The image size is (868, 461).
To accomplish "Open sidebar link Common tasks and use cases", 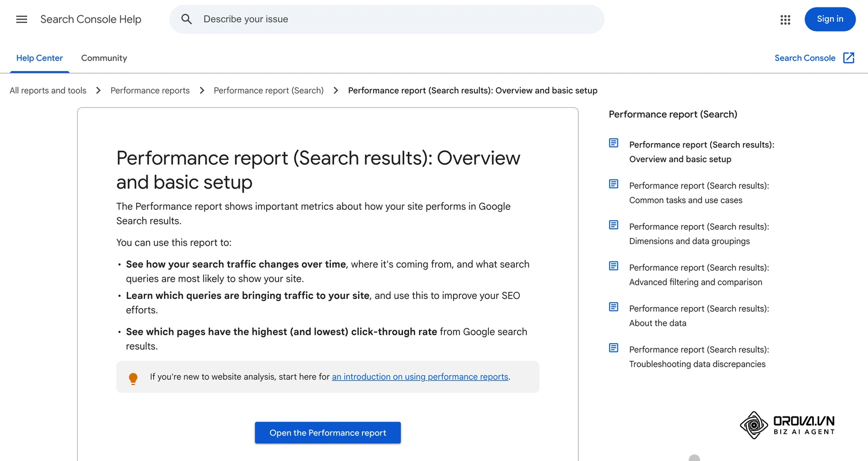I will pos(699,193).
